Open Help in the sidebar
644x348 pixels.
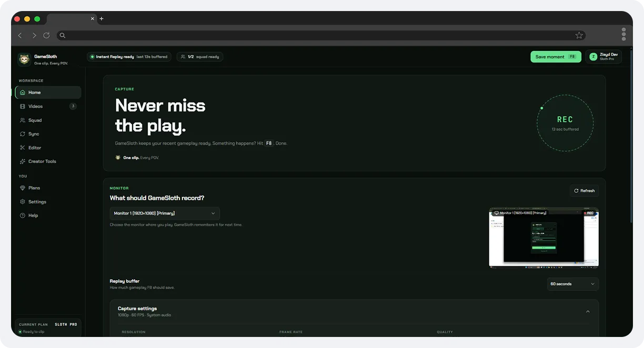point(48,216)
